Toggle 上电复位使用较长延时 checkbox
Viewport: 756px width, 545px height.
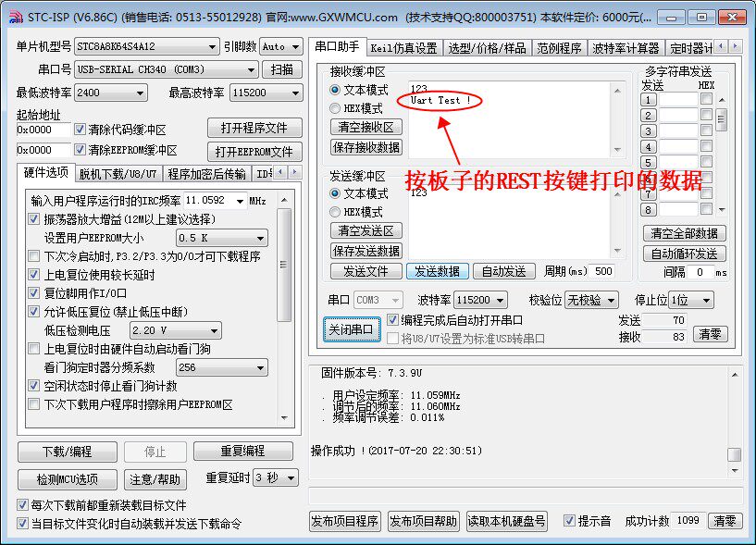[x=33, y=275]
